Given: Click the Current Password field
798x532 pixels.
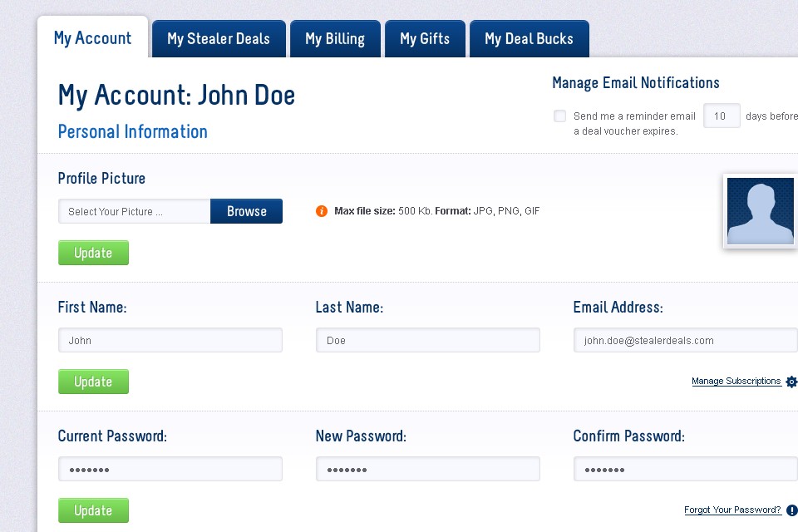Looking at the screenshot, I should tap(170, 469).
